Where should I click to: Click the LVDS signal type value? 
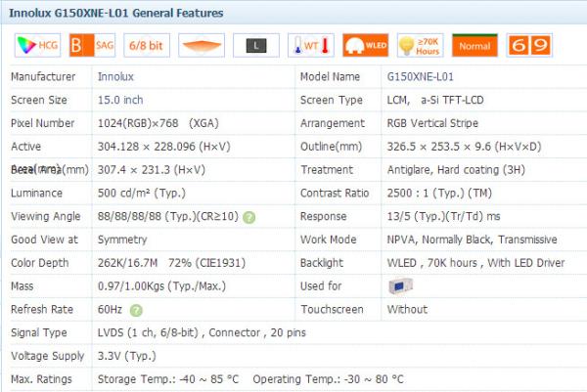[202, 332]
